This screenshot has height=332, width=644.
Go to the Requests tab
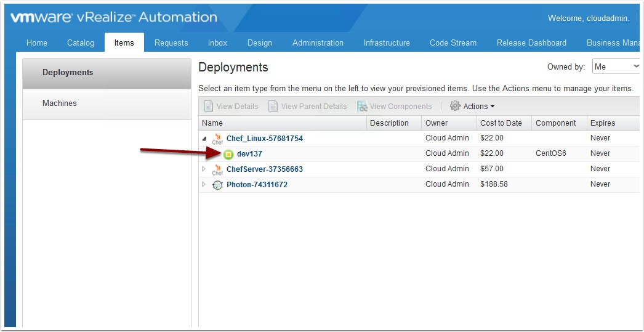(171, 43)
